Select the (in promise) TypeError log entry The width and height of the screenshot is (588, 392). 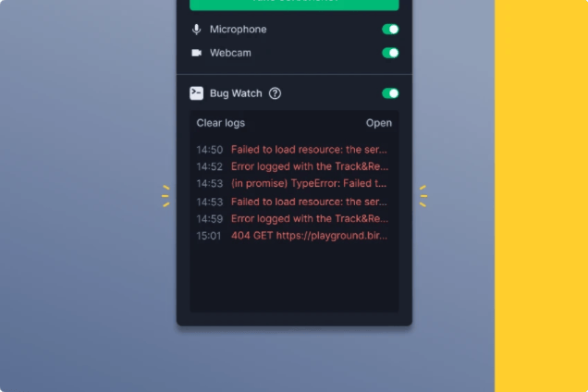point(291,183)
